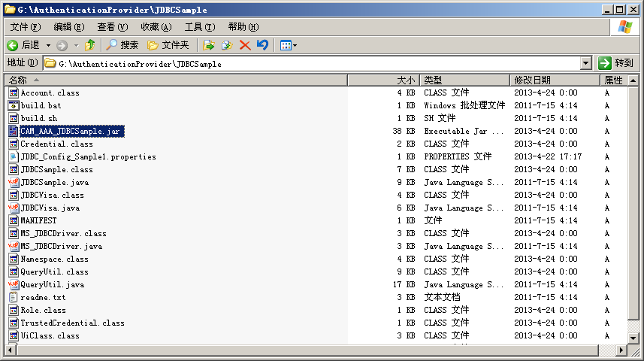Image resolution: width=644 pixels, height=361 pixels.
Task: Click the horizontal scrollbar left arrow
Action: (11, 350)
